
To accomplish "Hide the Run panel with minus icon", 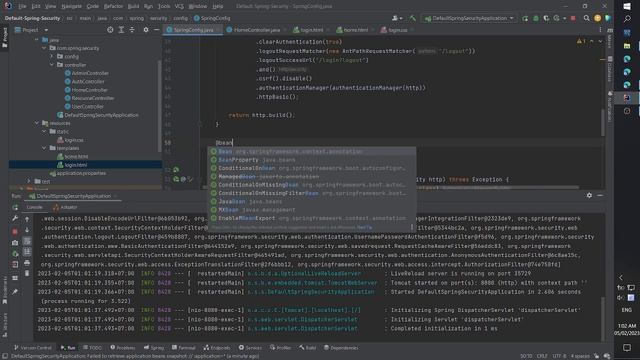I will click(600, 196).
